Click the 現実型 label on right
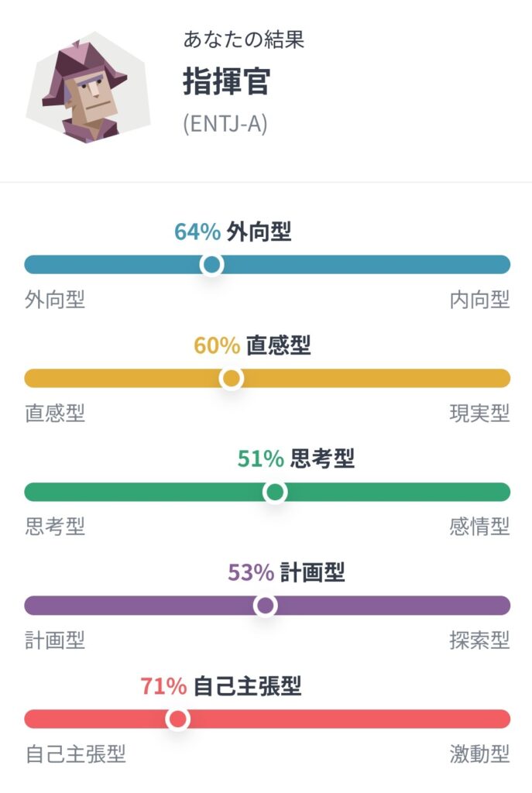Image resolution: width=532 pixels, height=793 pixels. coord(479,414)
